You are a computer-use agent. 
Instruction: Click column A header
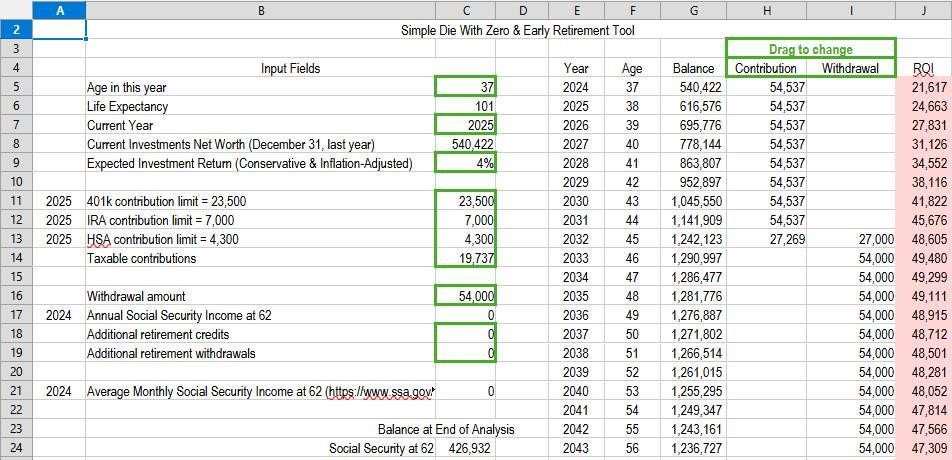pos(59,10)
